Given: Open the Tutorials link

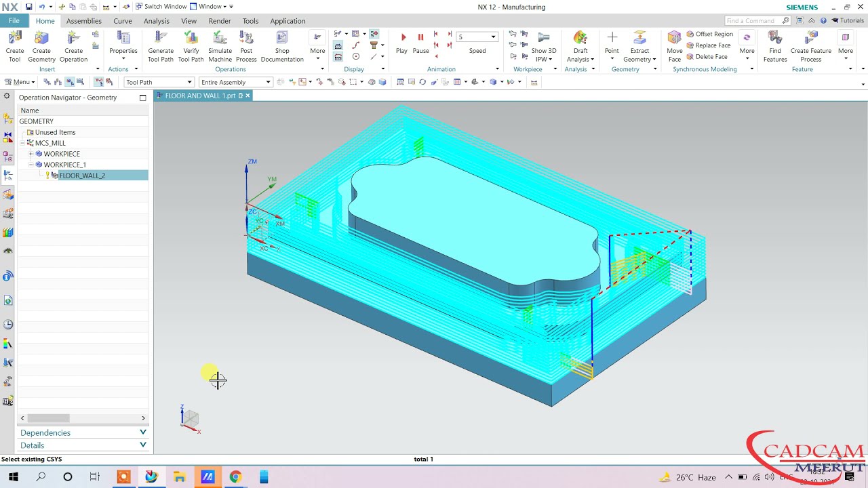Looking at the screenshot, I should 848,21.
